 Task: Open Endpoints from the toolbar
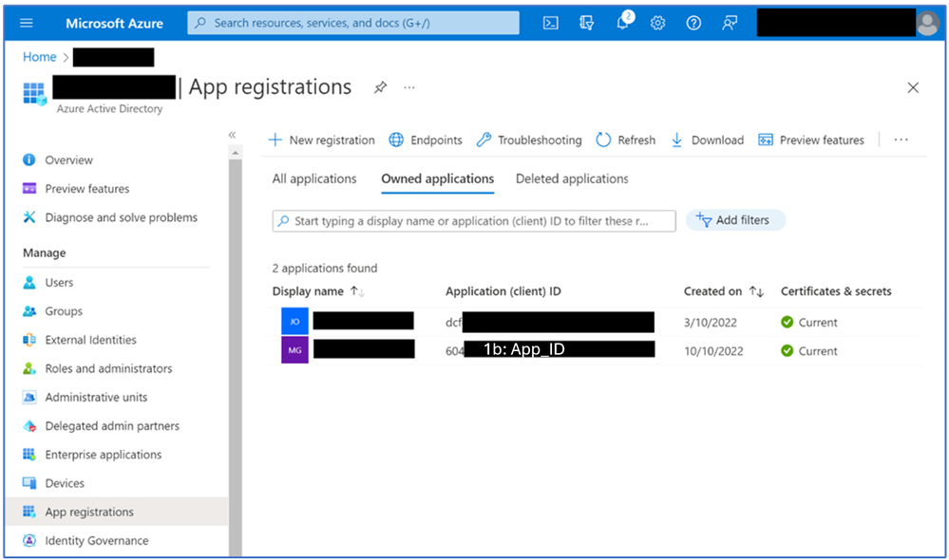(x=426, y=140)
